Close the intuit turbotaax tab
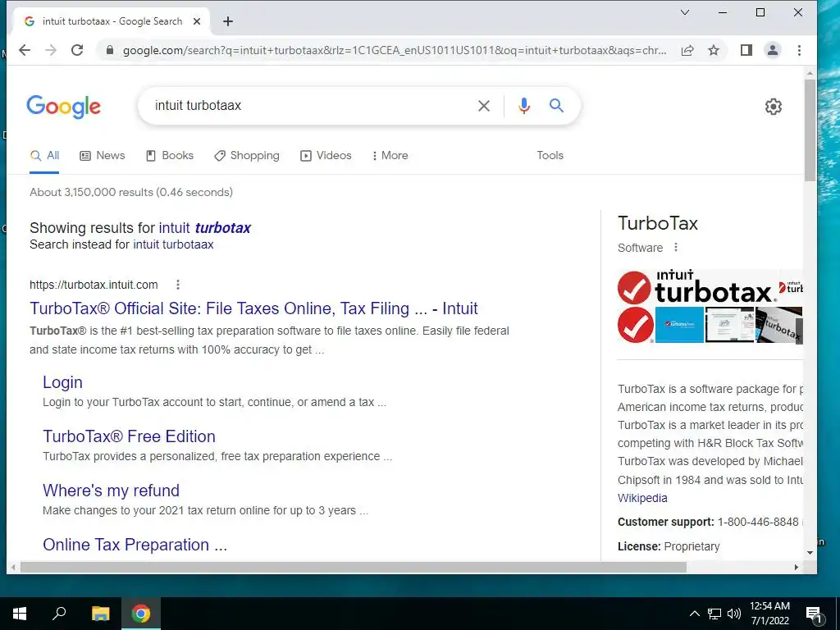The height and width of the screenshot is (630, 840). (x=197, y=21)
